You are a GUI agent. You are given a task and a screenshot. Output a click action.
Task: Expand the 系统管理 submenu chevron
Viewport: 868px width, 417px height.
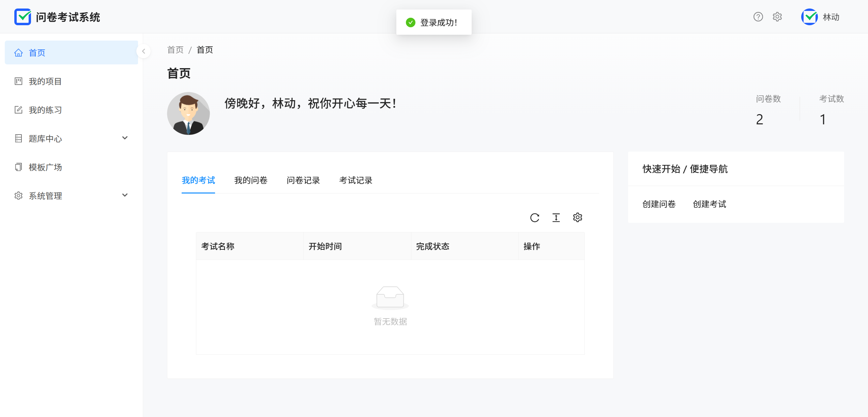125,195
